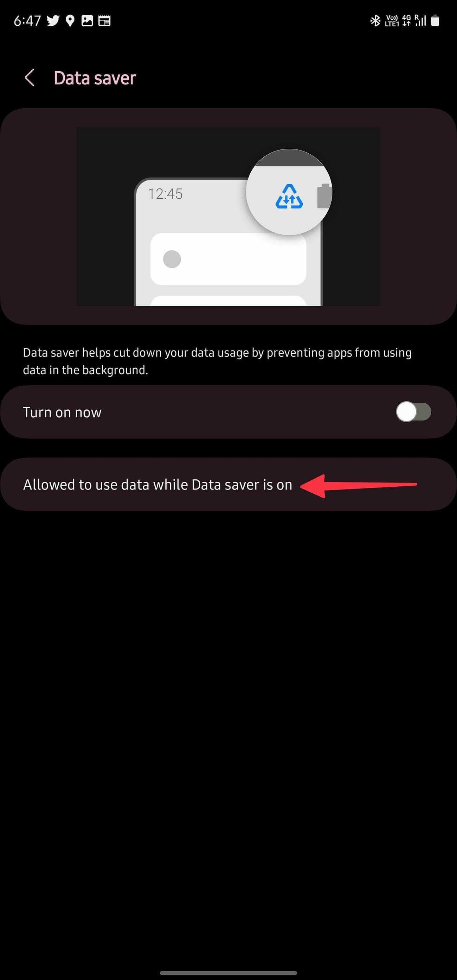Tap the calendar notification icon
The height and width of the screenshot is (980, 457).
click(104, 20)
